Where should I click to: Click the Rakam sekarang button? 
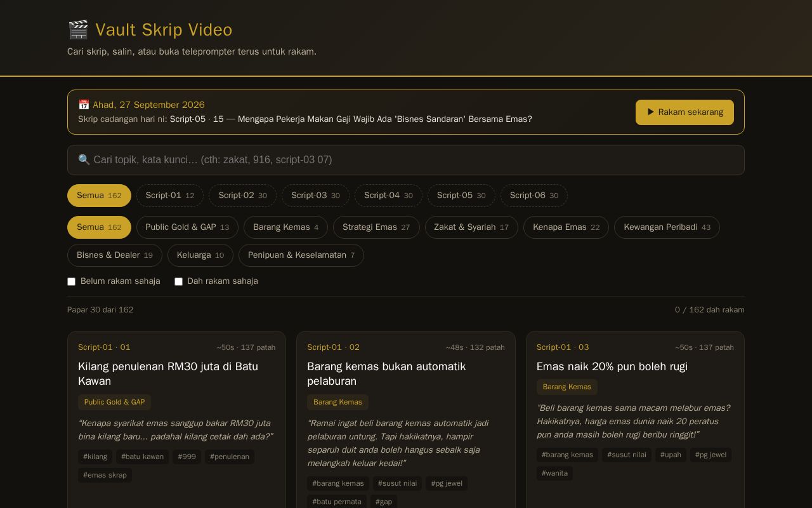coord(684,112)
